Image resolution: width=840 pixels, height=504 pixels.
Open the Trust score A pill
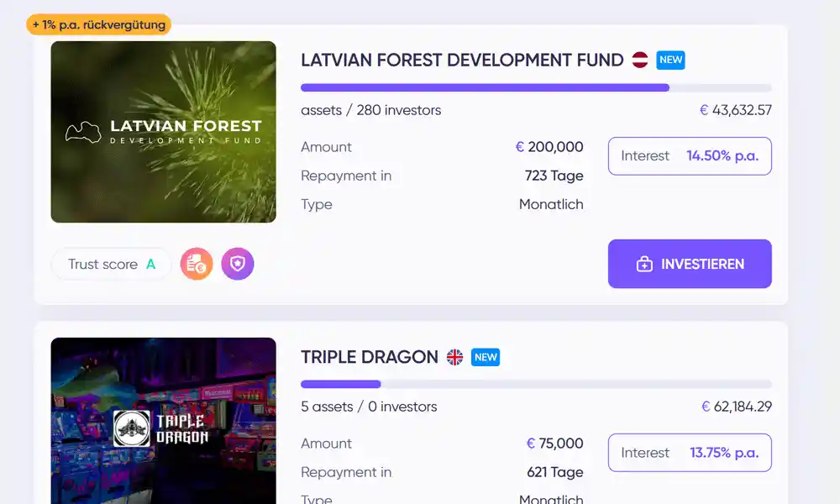point(111,264)
